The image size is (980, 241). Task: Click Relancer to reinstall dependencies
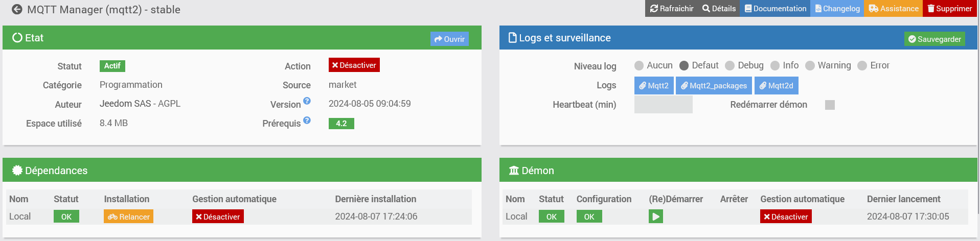(129, 216)
